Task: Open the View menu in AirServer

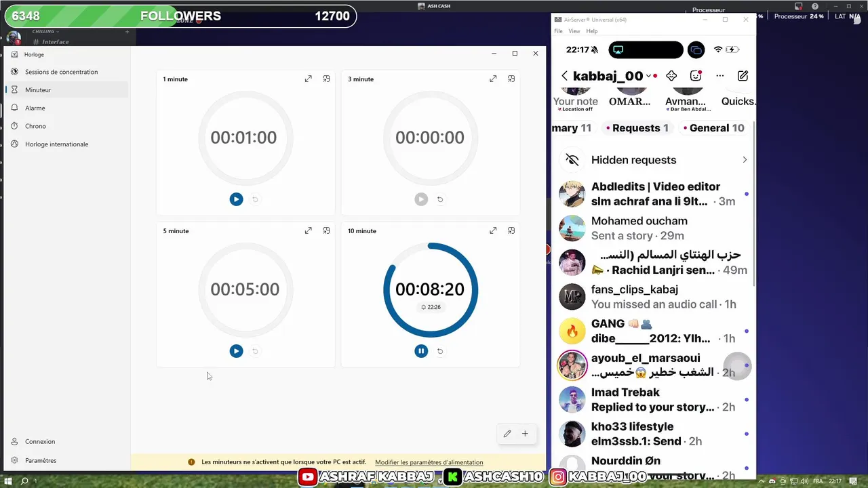Action: (574, 31)
